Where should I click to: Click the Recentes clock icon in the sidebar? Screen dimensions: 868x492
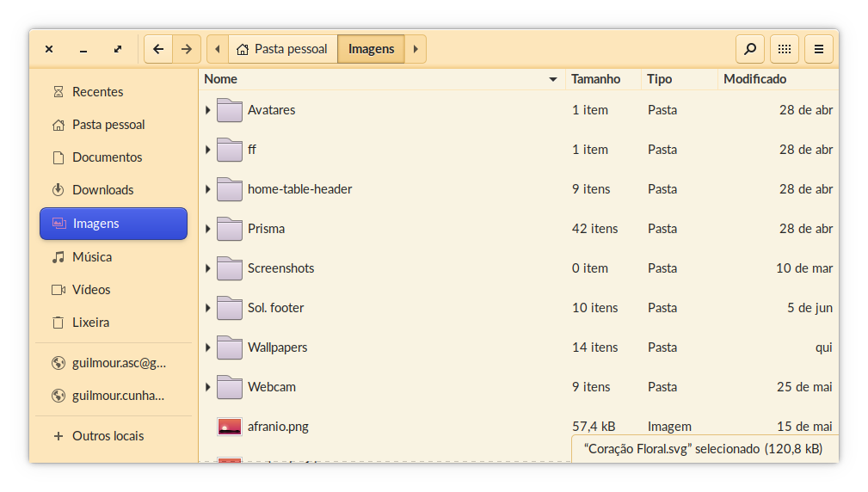(58, 92)
